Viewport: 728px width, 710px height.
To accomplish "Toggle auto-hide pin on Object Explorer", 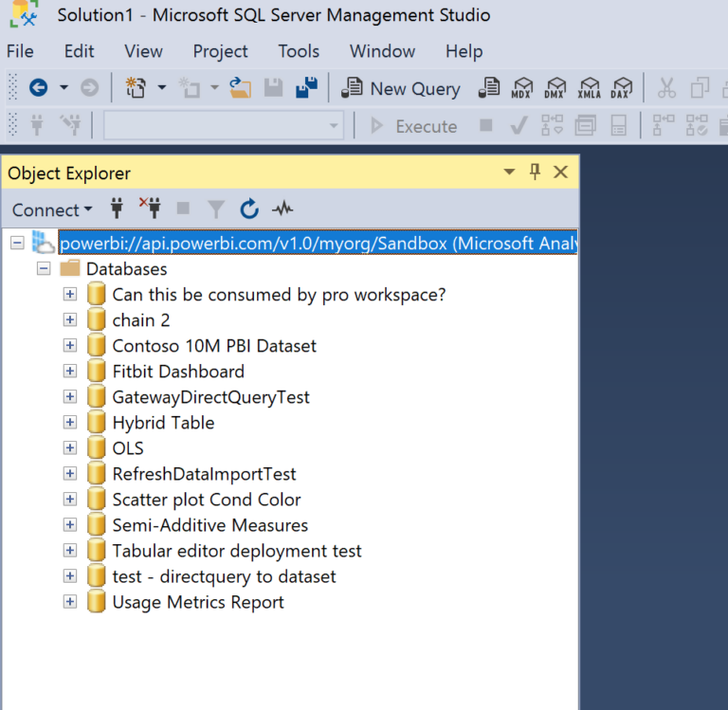I will click(x=535, y=172).
